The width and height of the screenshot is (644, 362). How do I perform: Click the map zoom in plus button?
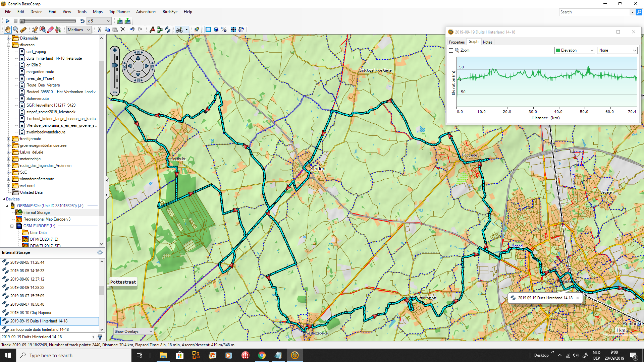coord(115,50)
